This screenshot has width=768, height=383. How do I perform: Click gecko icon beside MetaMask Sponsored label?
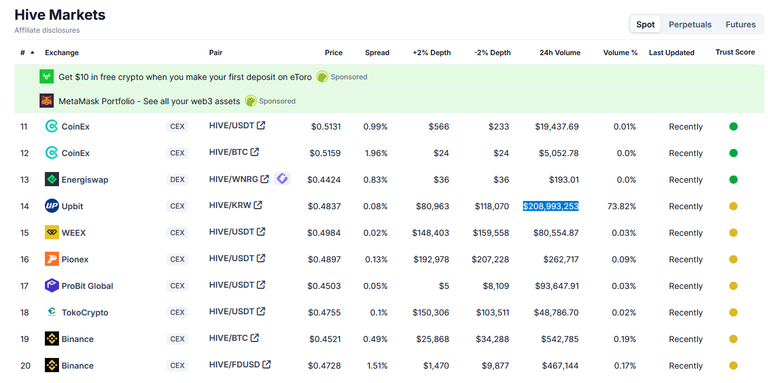[251, 101]
